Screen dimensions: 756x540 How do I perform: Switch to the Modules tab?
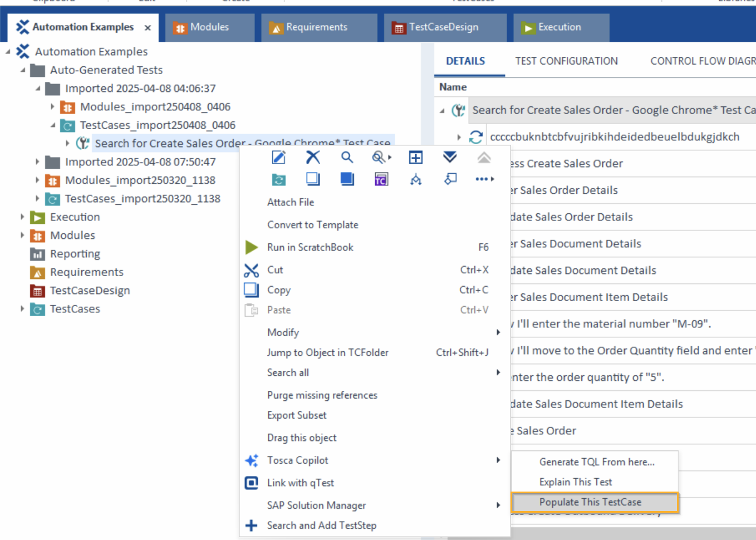pos(210,27)
